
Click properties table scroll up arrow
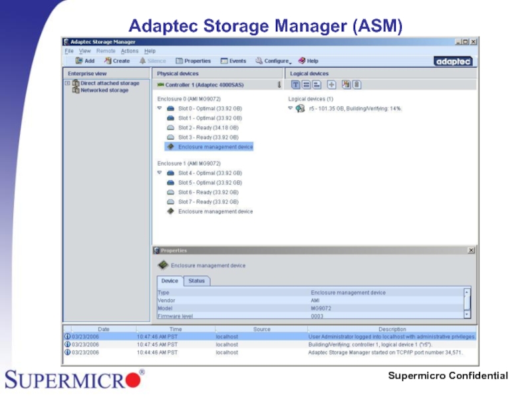tap(467, 292)
